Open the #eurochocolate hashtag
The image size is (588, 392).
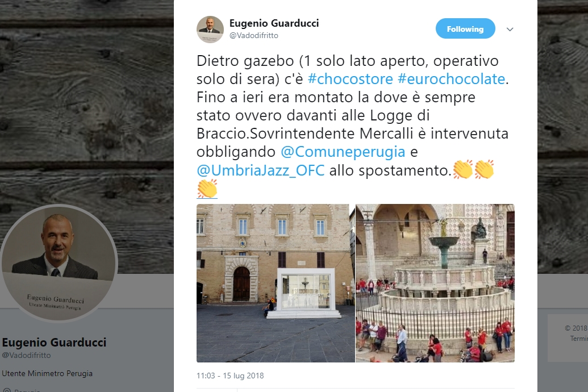coord(452,79)
